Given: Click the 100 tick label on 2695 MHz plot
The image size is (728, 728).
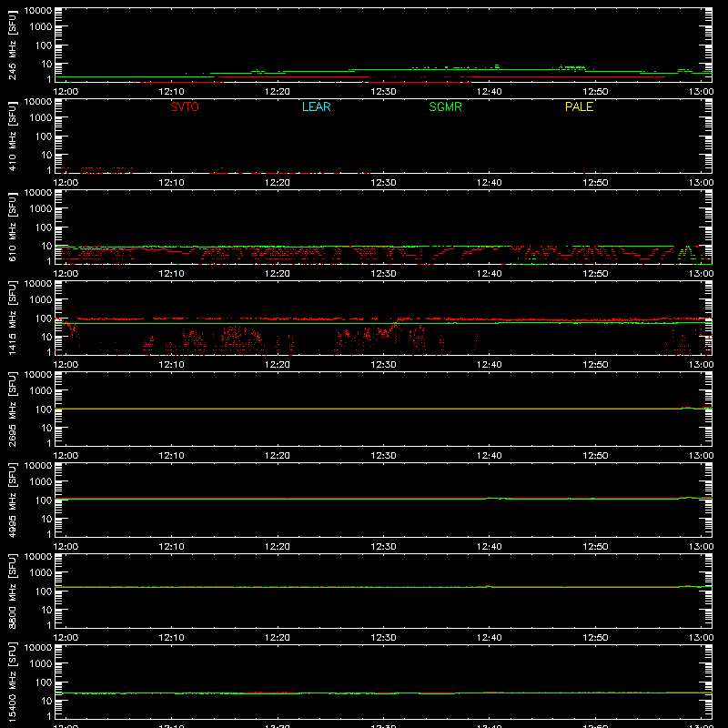Looking at the screenshot, I should tap(44, 409).
